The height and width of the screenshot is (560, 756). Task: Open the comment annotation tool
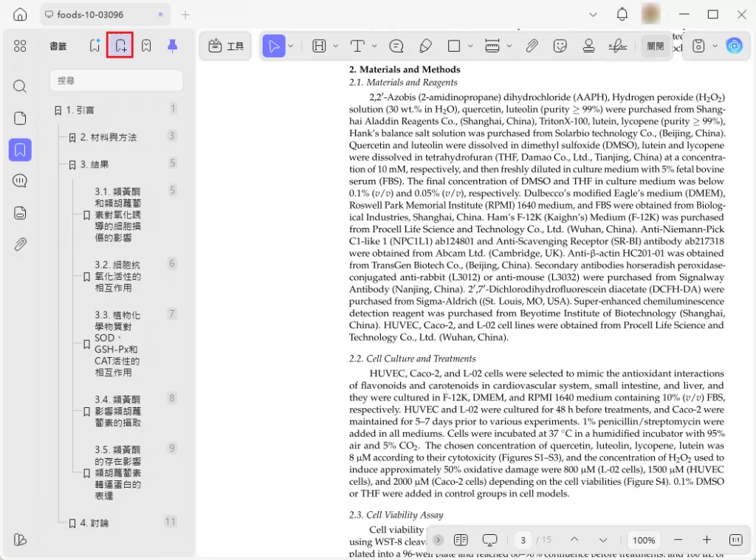(395, 46)
